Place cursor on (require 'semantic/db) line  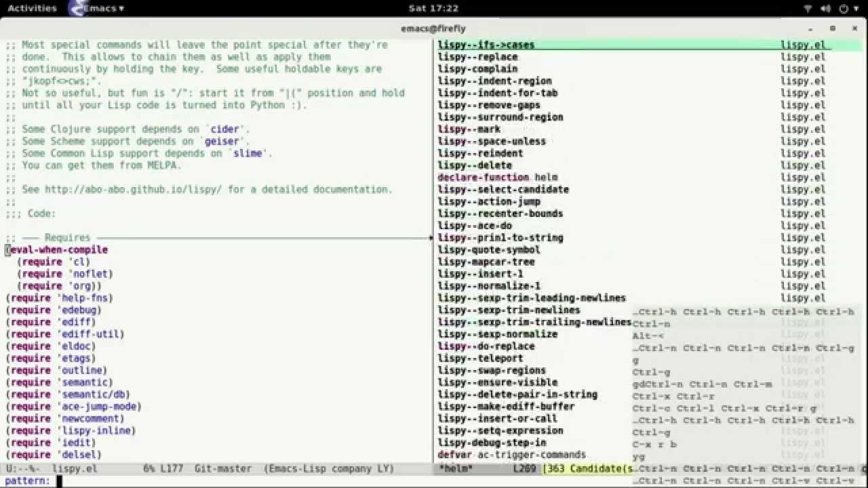pos(68,394)
